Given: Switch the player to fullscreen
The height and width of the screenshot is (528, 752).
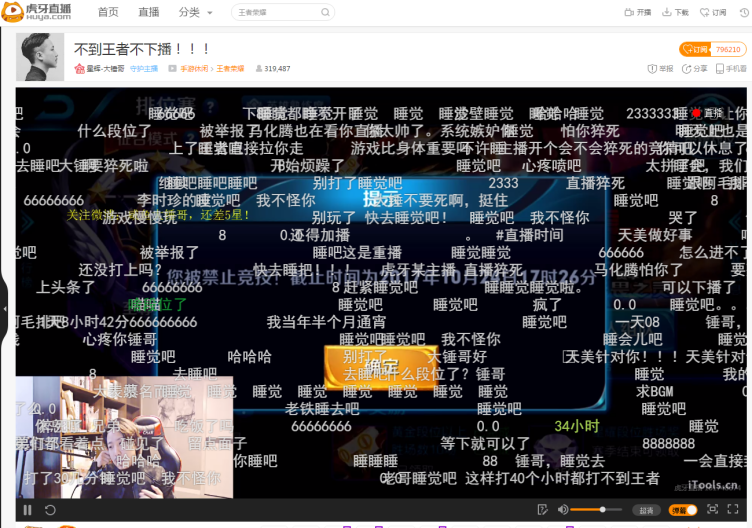Looking at the screenshot, I should pos(732,509).
